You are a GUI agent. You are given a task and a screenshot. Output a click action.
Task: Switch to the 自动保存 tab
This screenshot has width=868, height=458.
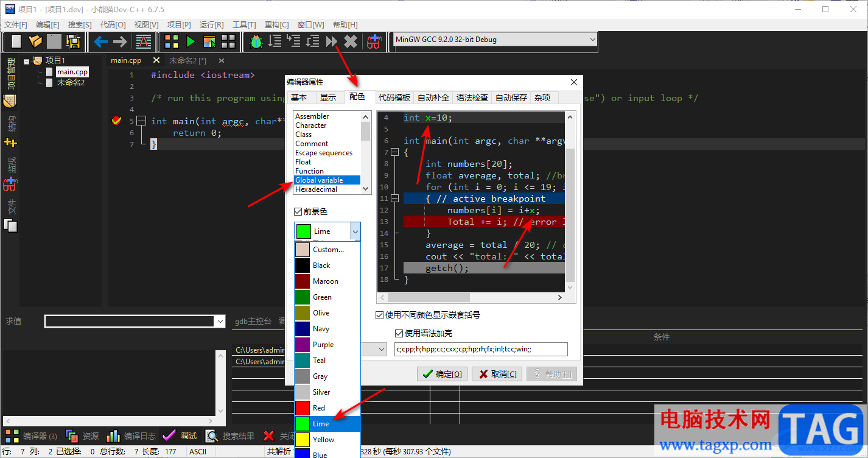pyautogui.click(x=511, y=97)
